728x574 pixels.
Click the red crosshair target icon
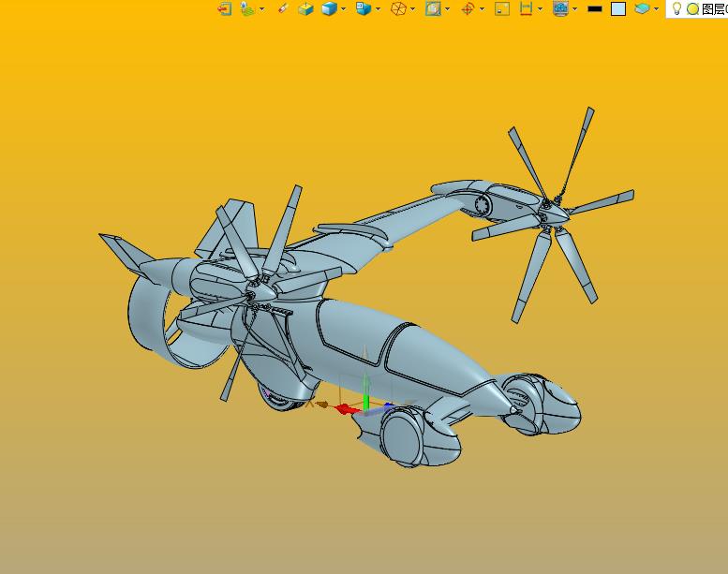pos(468,9)
